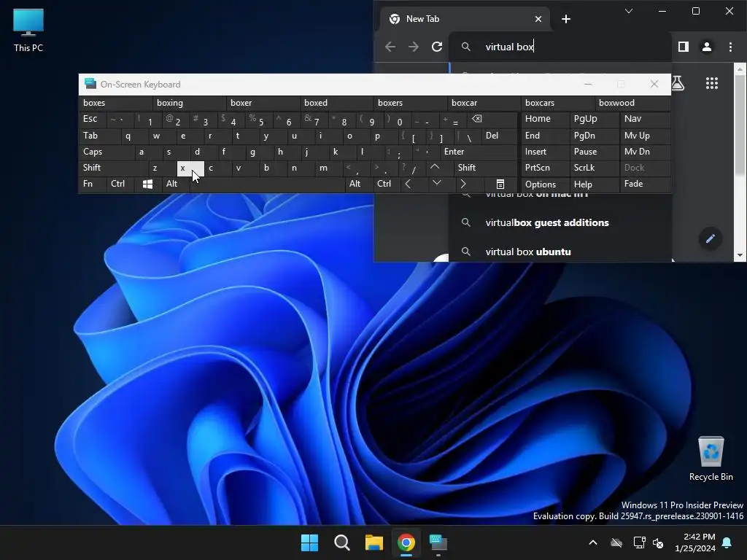Show hidden tray icons chevron

593,542
